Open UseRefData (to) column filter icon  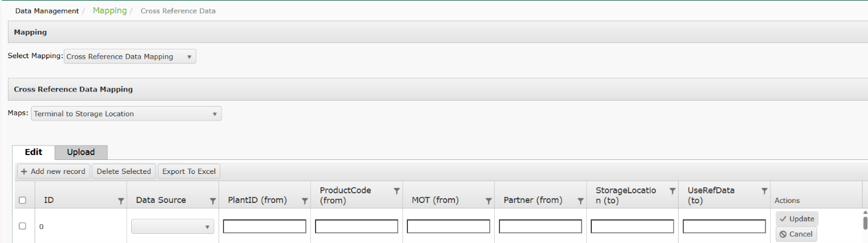[764, 191]
